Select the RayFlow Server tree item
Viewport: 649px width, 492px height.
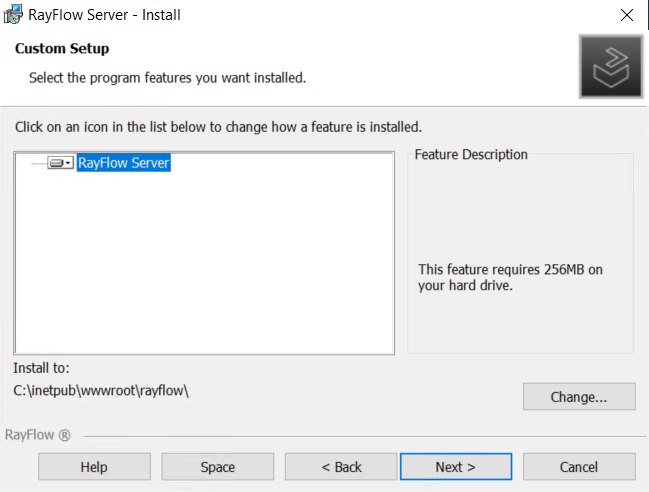coord(124,163)
